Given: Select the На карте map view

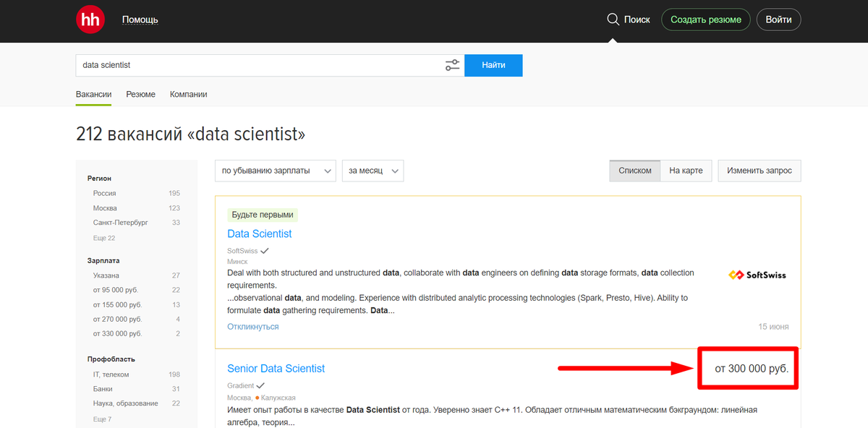Looking at the screenshot, I should pyautogui.click(x=686, y=171).
